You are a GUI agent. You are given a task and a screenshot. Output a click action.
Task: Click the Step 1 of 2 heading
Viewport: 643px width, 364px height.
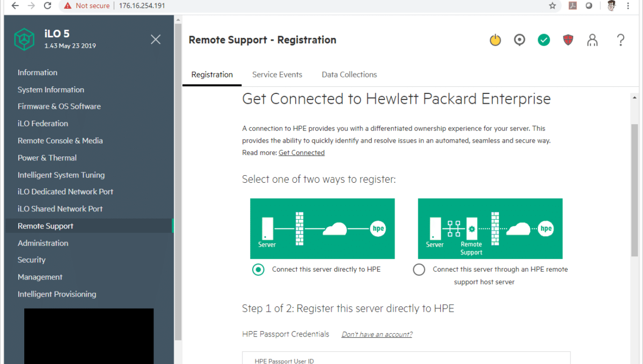tap(348, 309)
